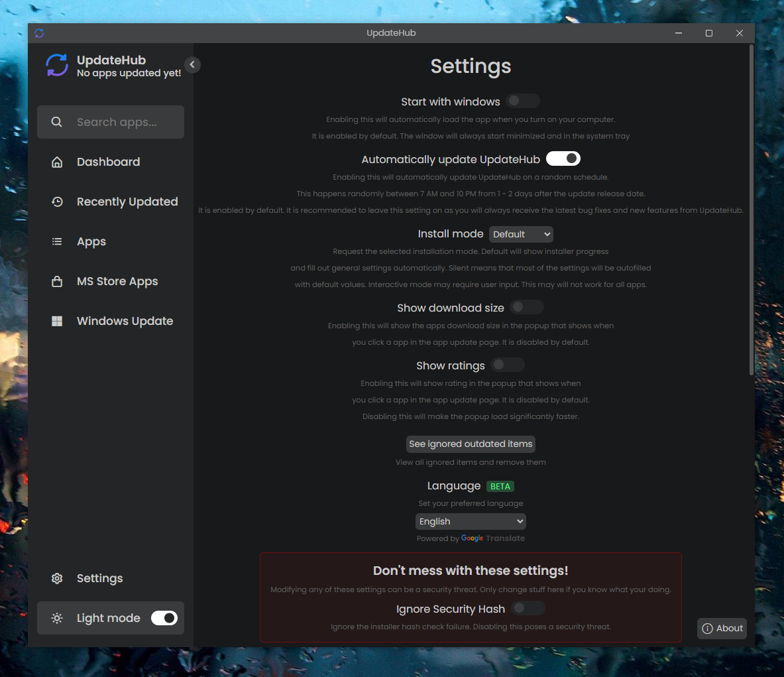Close the UpdateHub window
The height and width of the screenshot is (677, 784).
click(x=740, y=33)
